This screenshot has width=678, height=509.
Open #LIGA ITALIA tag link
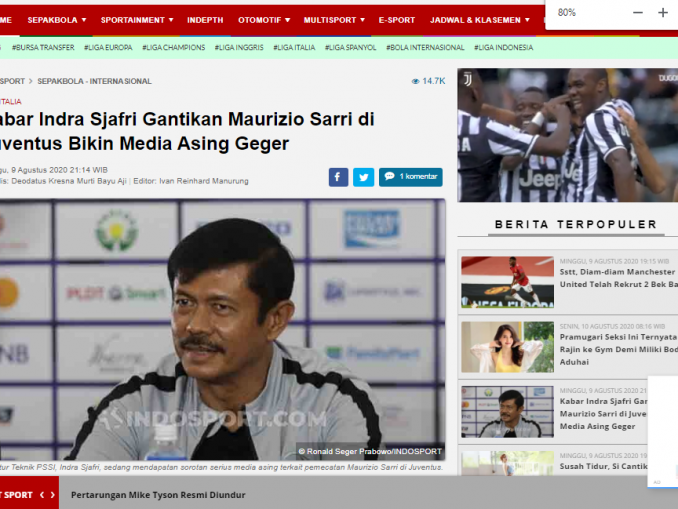tap(294, 48)
